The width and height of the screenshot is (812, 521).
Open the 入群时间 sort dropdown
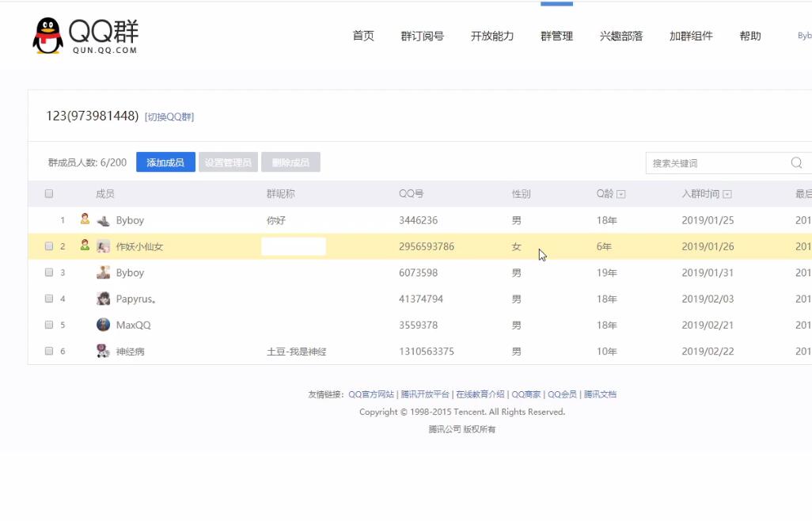(729, 193)
